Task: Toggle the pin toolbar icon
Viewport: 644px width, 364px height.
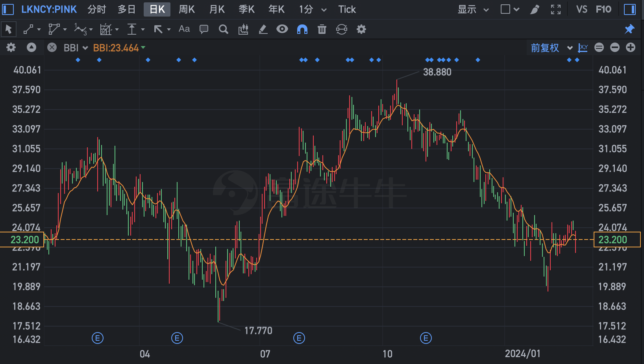Action: 629,29
